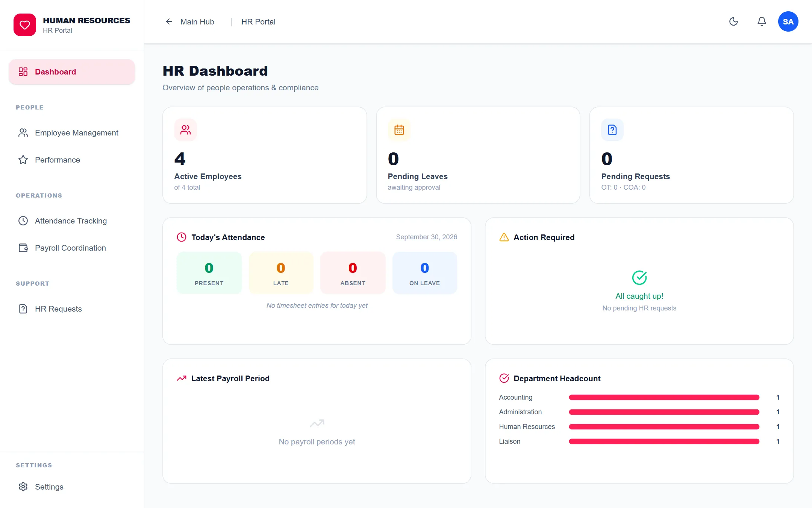Select the Present attendance tile
Viewport: 812px width, 508px height.
(x=209, y=273)
